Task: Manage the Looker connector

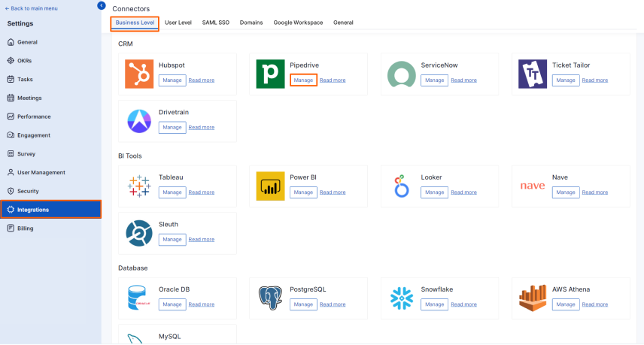Action: pos(435,192)
